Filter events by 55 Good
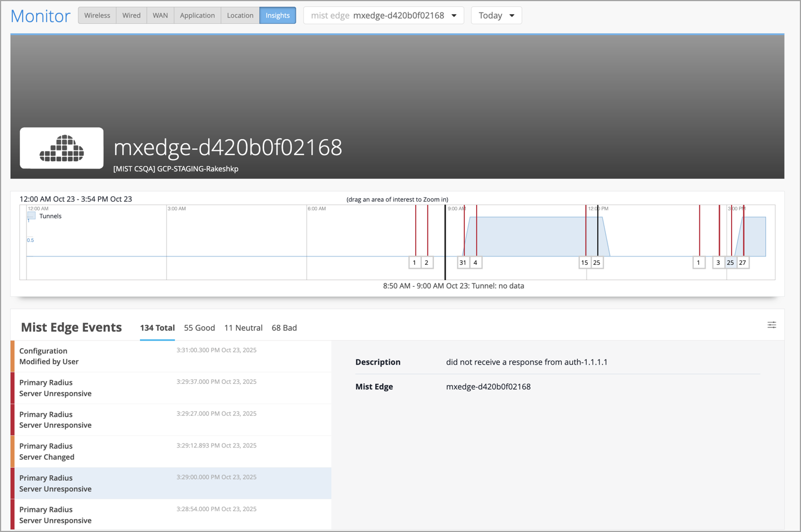This screenshot has width=801, height=532. click(x=199, y=328)
